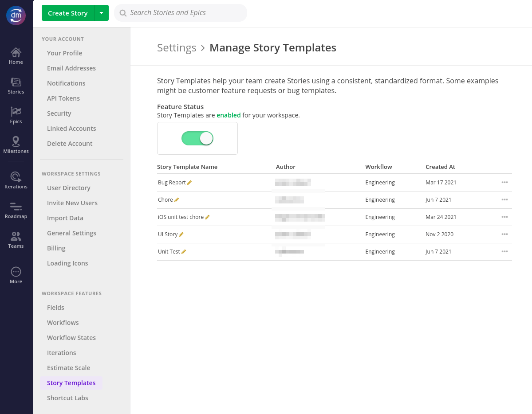
Task: Open three-dot menu for Unit Test row
Action: [504, 252]
